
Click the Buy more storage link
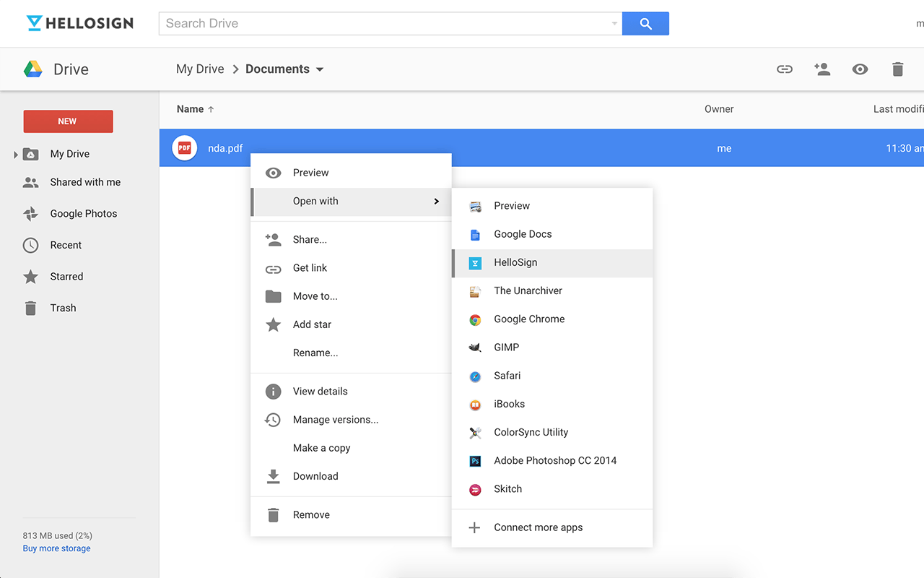[x=56, y=548]
